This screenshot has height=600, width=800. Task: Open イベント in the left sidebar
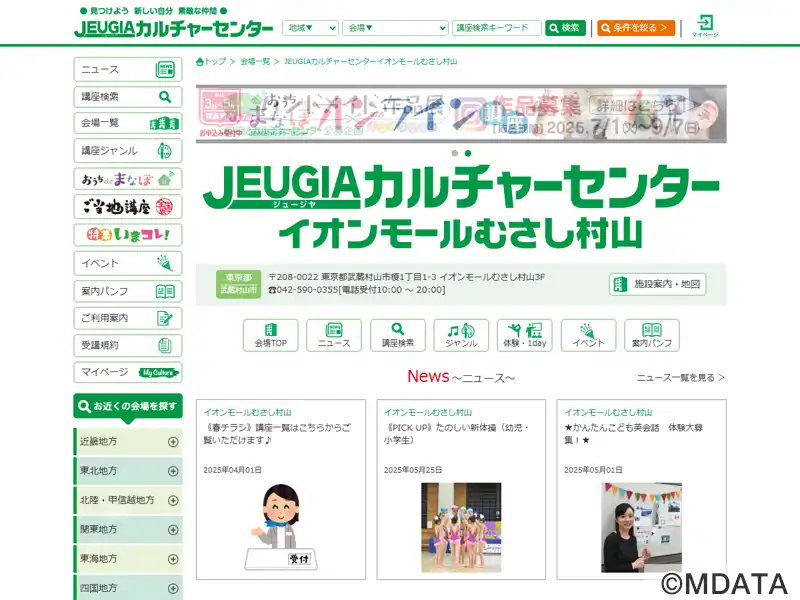click(x=128, y=263)
